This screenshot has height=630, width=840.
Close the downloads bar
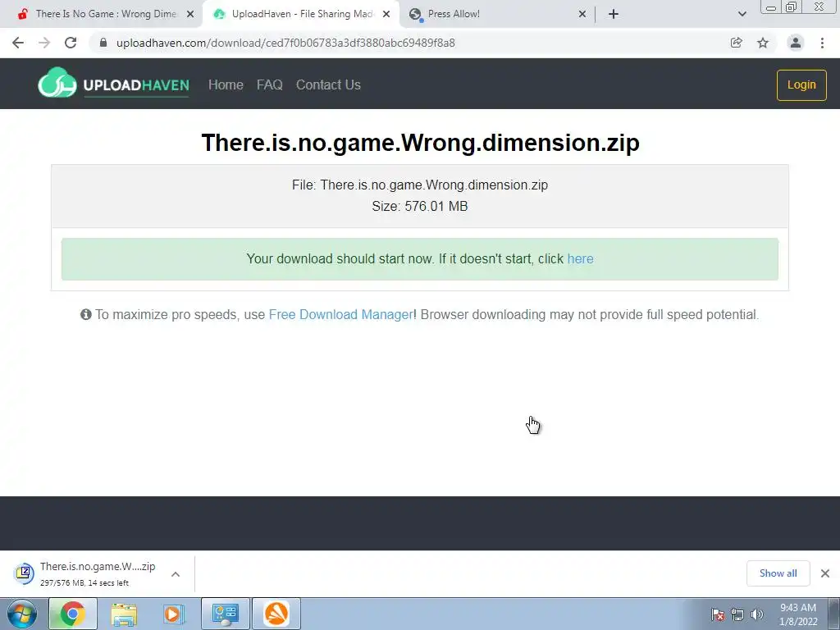tap(825, 573)
